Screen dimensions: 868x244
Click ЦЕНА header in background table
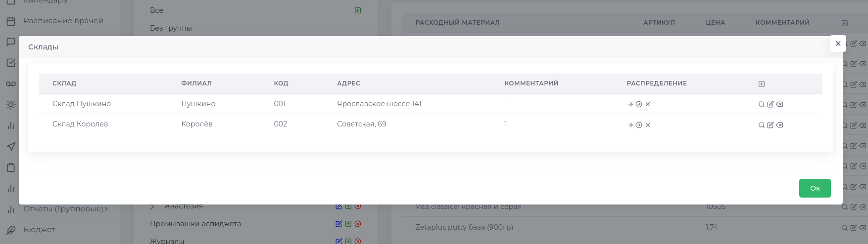coord(716,23)
